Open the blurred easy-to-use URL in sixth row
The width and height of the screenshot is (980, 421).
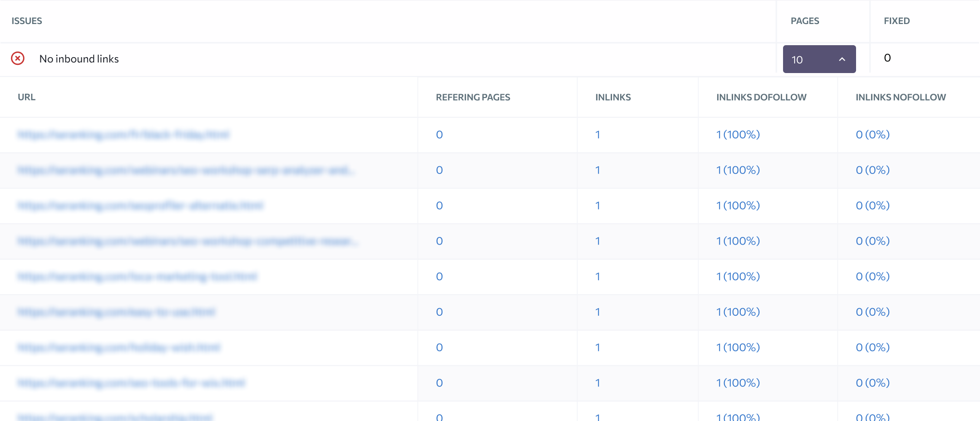116,312
